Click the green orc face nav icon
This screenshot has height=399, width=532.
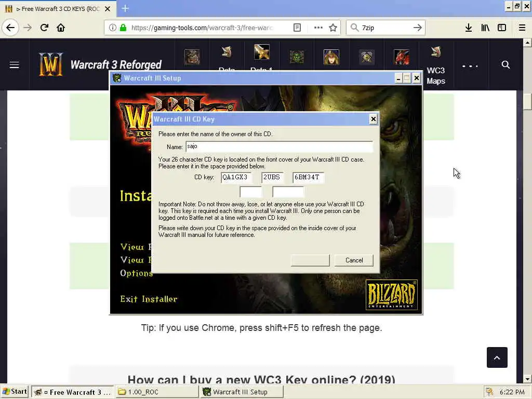pyautogui.click(x=297, y=57)
